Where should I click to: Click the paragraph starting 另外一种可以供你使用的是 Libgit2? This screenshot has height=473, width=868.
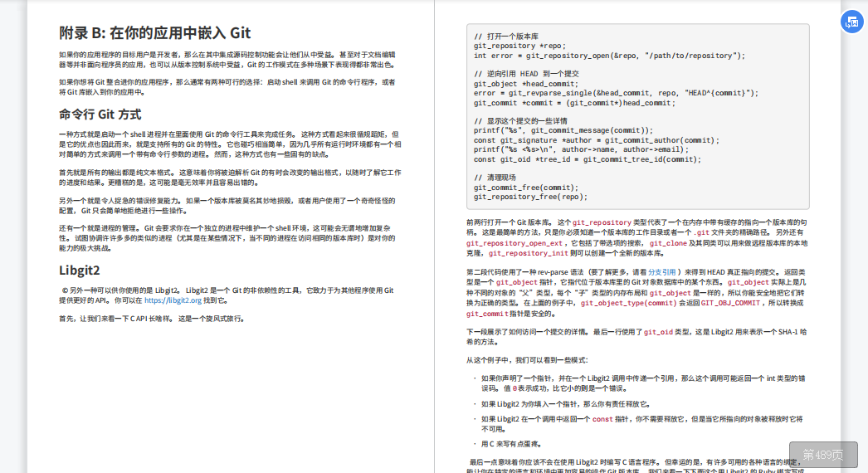(x=227, y=295)
